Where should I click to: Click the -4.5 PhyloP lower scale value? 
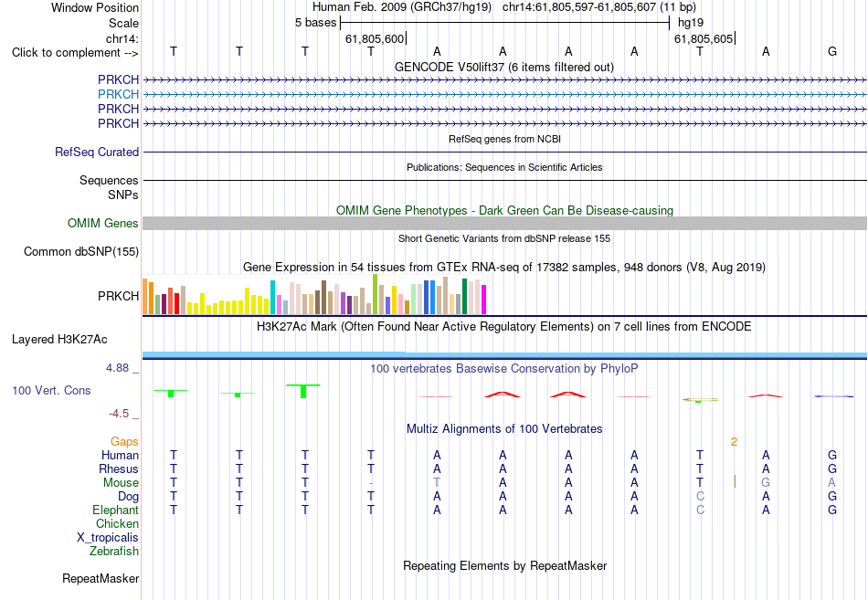[x=118, y=414]
